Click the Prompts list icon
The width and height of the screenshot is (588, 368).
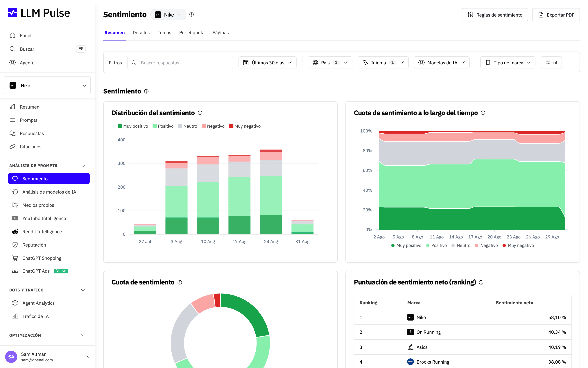coord(12,120)
